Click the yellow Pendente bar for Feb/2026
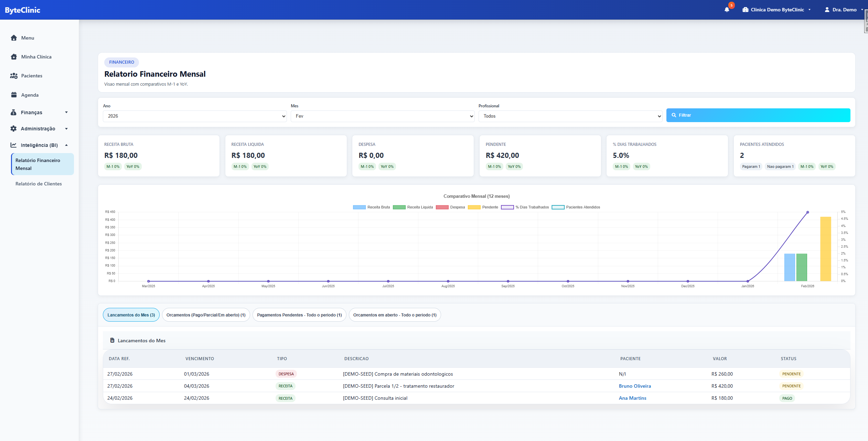Viewport: 868px width, 441px height. 825,248
